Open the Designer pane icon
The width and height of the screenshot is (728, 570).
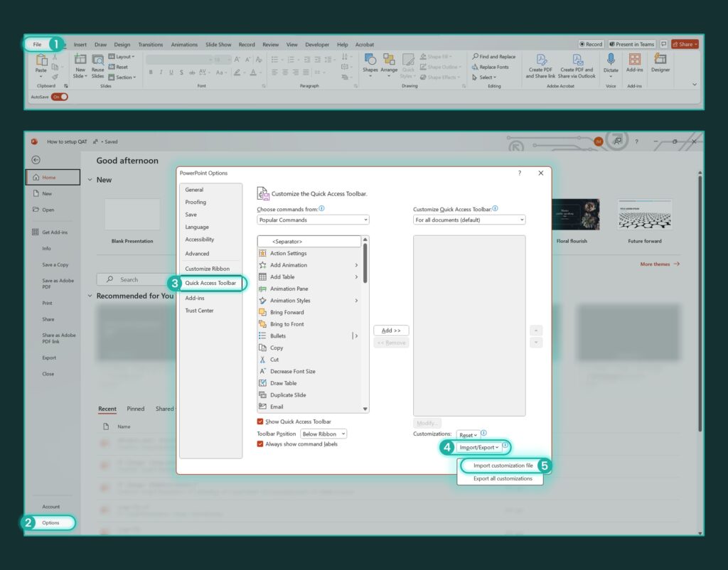pos(660,59)
